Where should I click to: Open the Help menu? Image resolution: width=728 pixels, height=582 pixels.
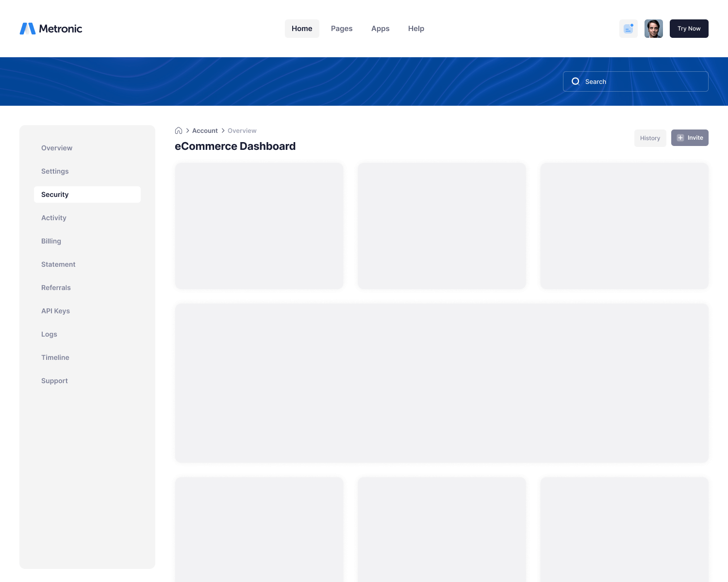tap(416, 29)
